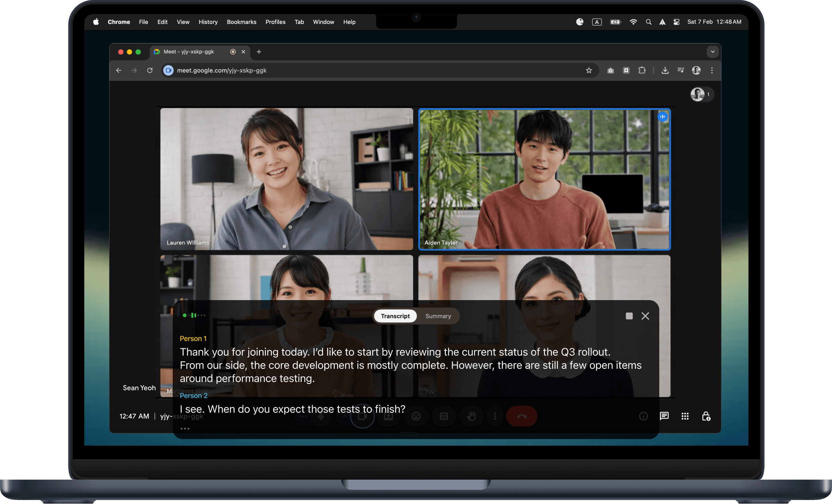Show participants list via avatar badge
Viewport: 832px width, 504px height.
(701, 94)
